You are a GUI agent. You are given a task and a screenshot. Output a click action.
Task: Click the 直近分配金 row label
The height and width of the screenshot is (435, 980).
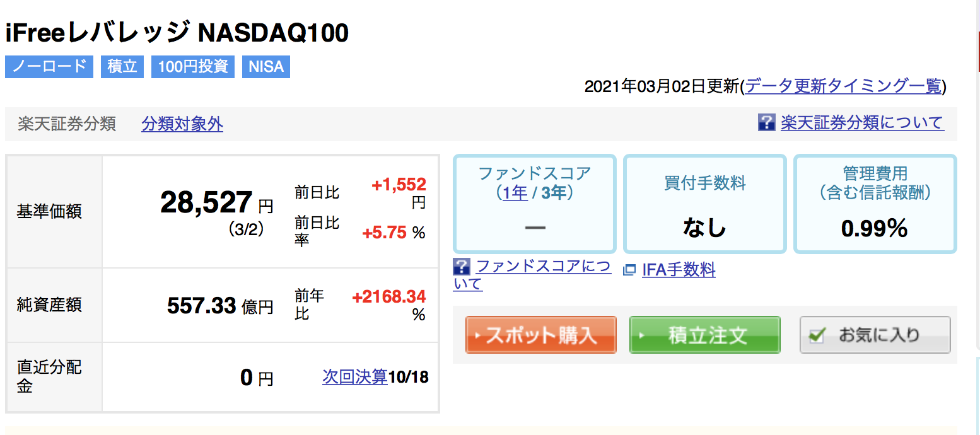coord(49,377)
